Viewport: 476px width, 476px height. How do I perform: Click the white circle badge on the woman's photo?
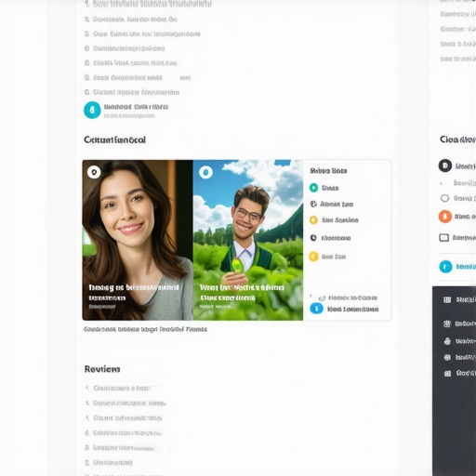(94, 172)
